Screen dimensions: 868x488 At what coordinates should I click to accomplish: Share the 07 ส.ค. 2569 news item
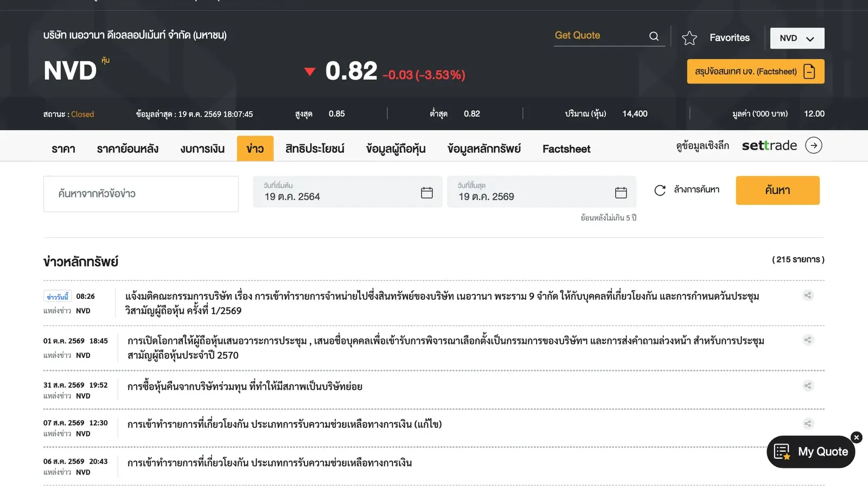[808, 423]
